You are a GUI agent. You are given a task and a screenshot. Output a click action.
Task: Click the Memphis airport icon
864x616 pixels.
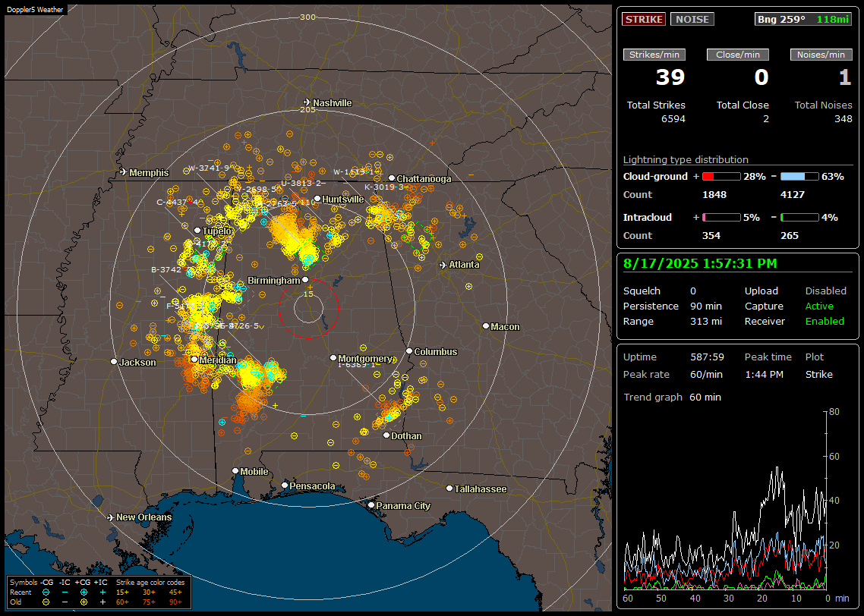(x=124, y=172)
